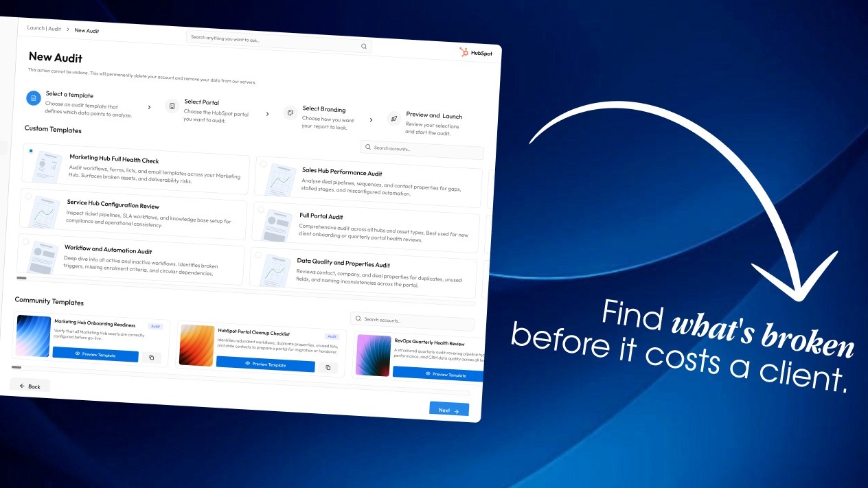Click the Full Portal Audit document illustration
The width and height of the screenshot is (868, 488).
tap(276, 224)
